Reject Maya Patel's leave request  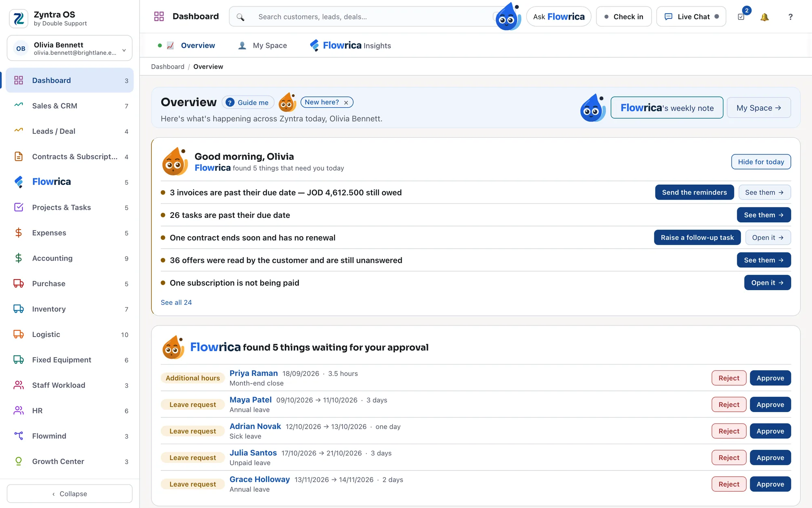729,405
